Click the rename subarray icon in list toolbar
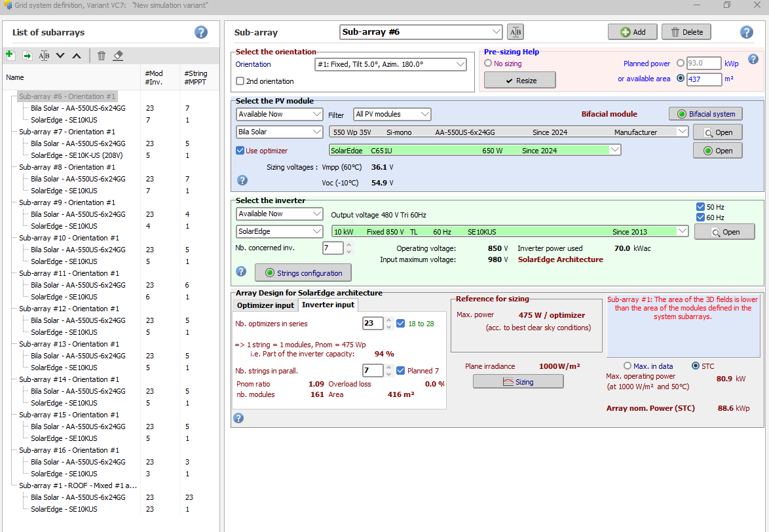The height and width of the screenshot is (532, 769). pos(44,56)
